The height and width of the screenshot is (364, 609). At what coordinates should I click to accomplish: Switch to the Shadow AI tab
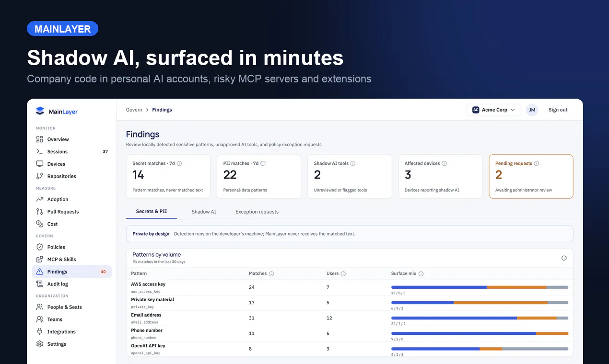point(204,212)
